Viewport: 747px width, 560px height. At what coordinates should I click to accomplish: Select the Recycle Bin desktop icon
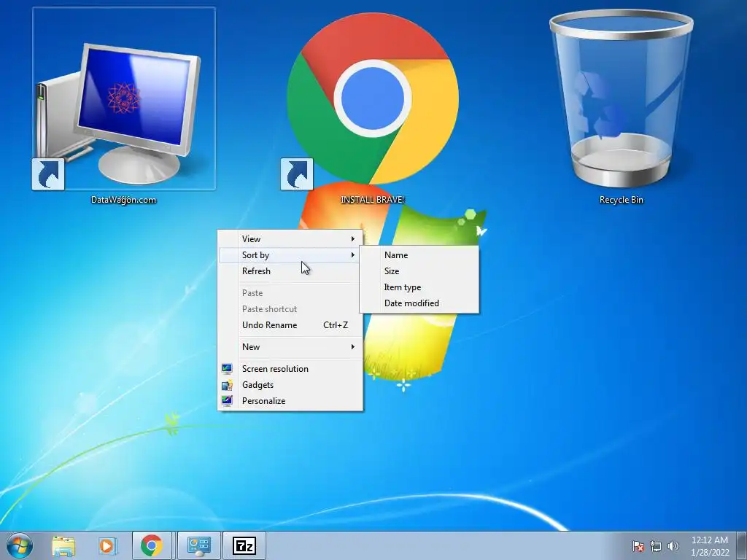(622, 99)
